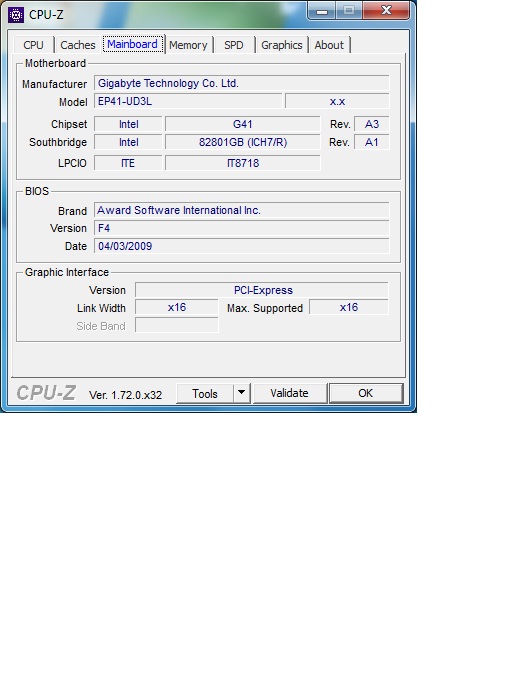Click the Graphic Interface version PCI-Express field

(x=262, y=290)
